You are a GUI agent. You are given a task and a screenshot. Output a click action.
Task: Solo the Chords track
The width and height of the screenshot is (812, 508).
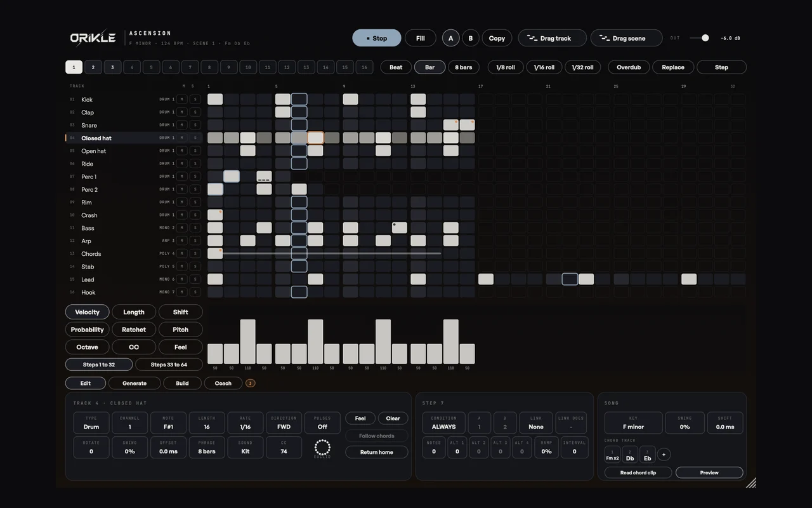tap(195, 254)
